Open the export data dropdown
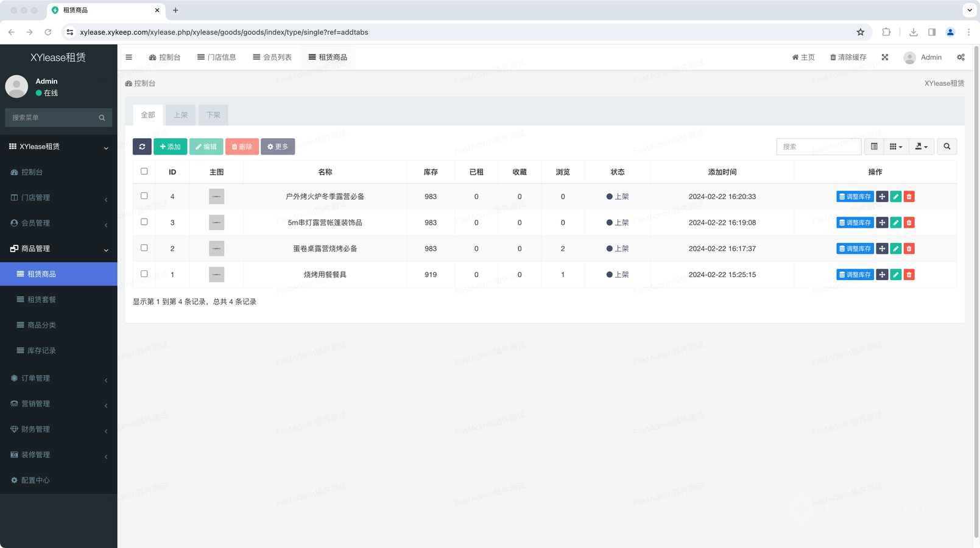The width and height of the screenshot is (980, 548). pyautogui.click(x=921, y=147)
